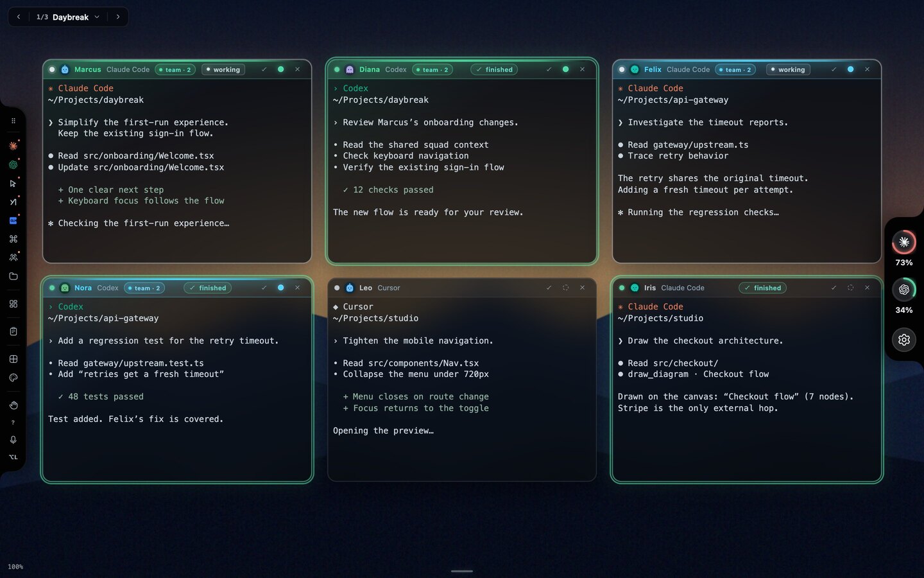The width and height of the screenshot is (924, 578).
Task: Toggle the status dot left of Marcus
Action: pyautogui.click(x=52, y=69)
